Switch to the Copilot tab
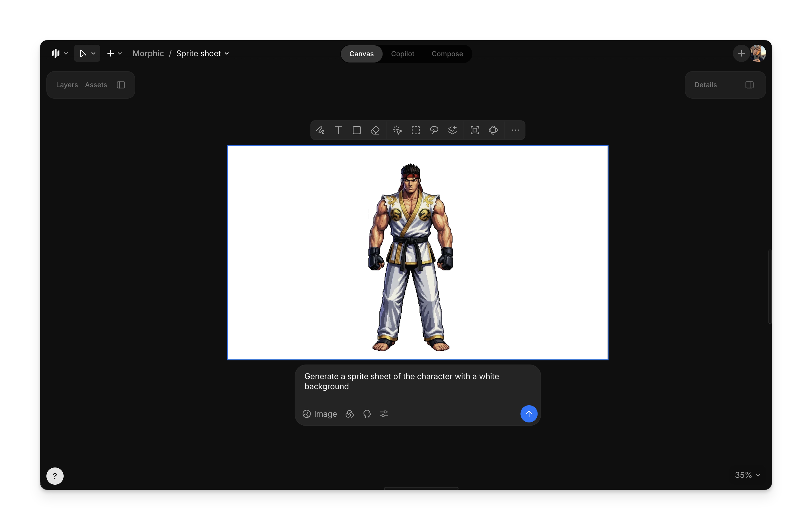 403,54
